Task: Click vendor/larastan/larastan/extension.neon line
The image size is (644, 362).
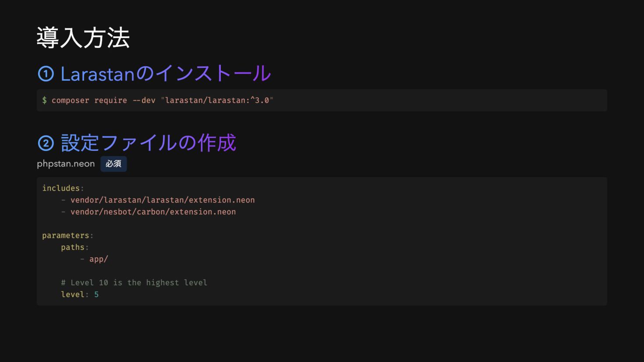Action: point(163,200)
